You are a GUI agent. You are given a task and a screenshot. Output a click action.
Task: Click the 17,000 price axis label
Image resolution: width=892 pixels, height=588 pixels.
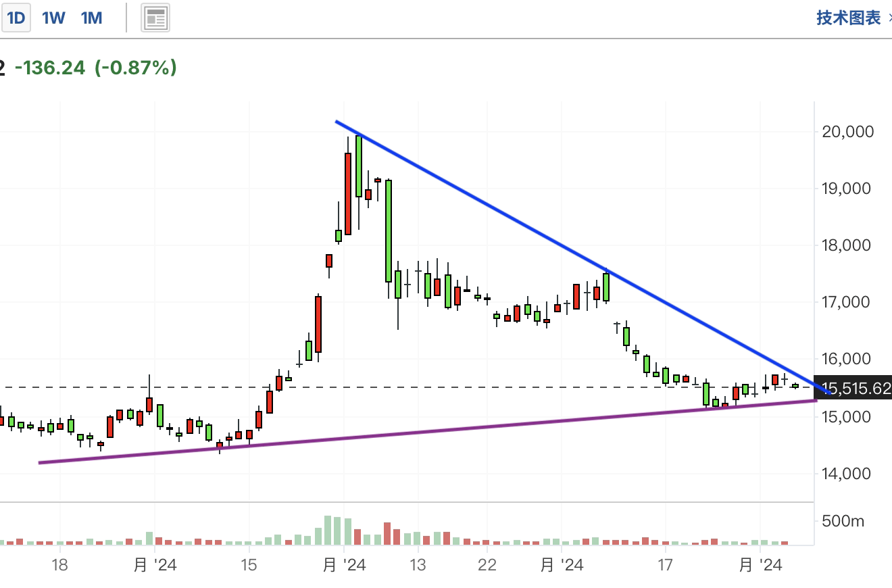tap(847, 301)
